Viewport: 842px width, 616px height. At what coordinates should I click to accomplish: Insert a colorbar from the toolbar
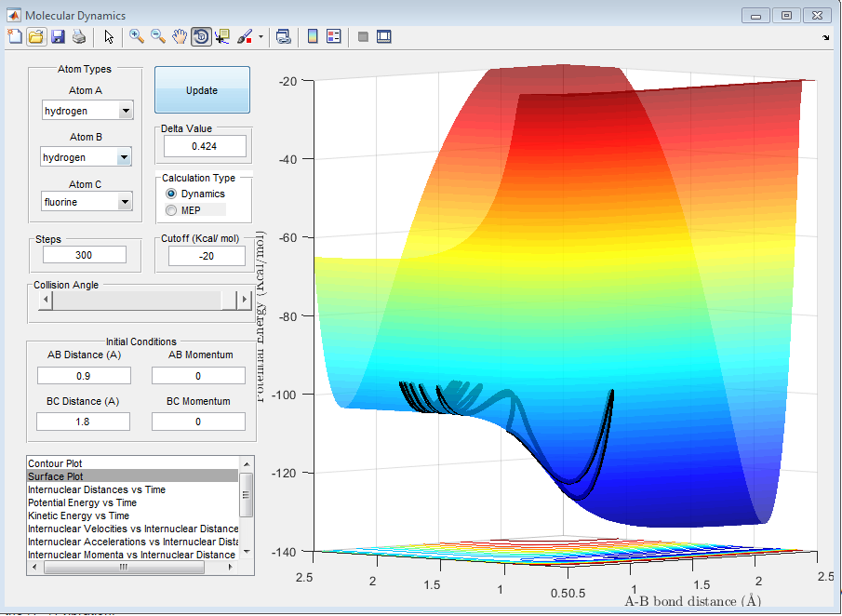tap(313, 37)
